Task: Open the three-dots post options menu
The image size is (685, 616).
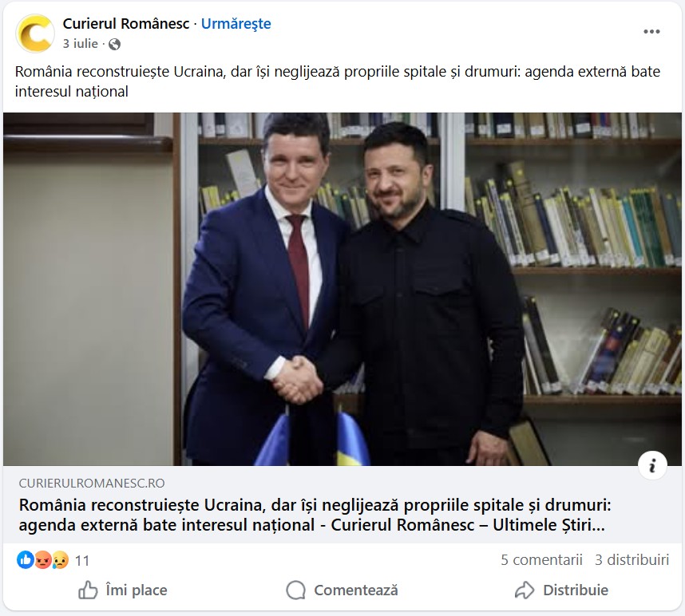Action: pos(651,31)
